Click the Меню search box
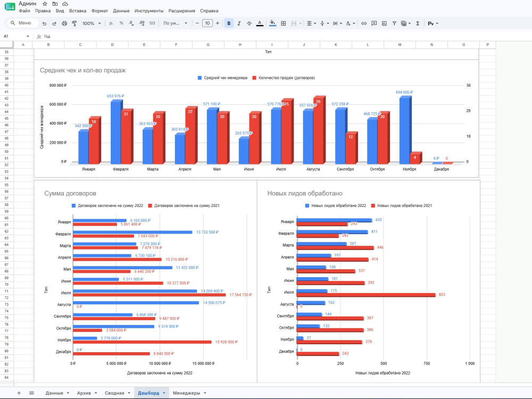This screenshot has height=399, width=532. [22, 23]
